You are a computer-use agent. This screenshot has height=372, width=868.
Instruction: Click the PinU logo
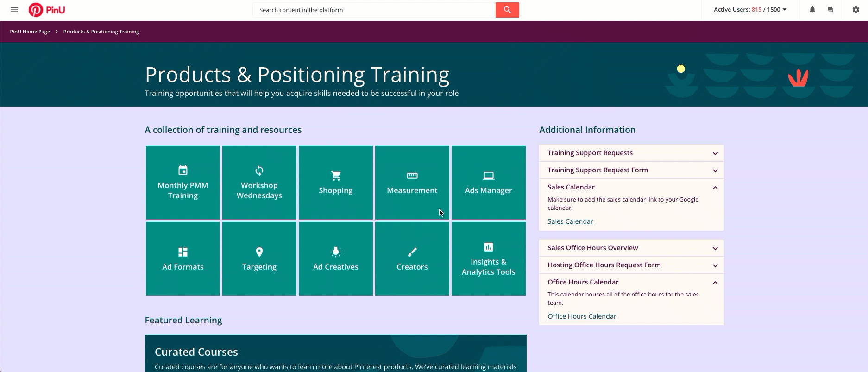pos(47,10)
